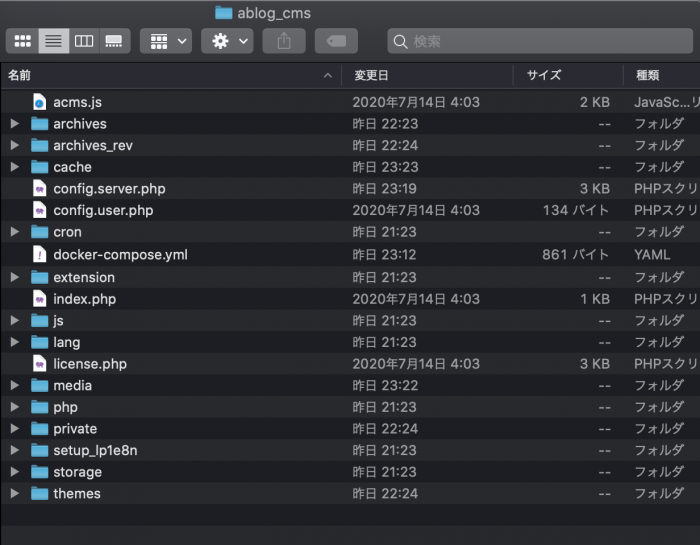The height and width of the screenshot is (545, 700).
Task: Expand the themes folder disclosure triangle
Action: point(14,494)
